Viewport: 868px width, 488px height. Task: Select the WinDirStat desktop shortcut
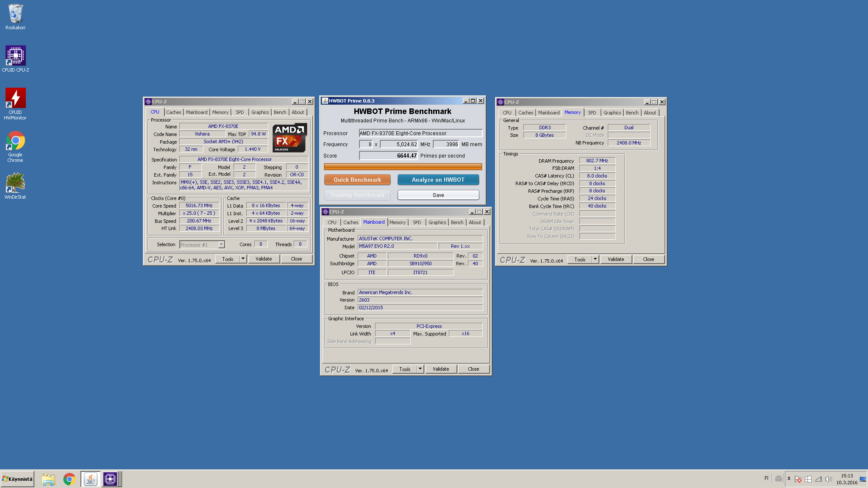pos(15,186)
